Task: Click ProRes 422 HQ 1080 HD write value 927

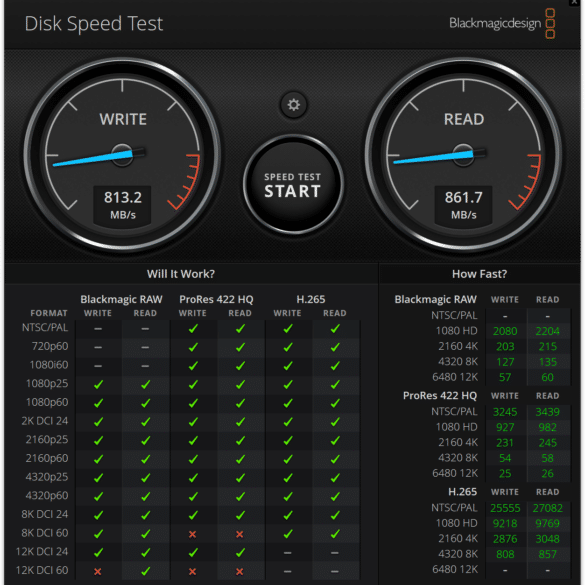Action: [505, 427]
